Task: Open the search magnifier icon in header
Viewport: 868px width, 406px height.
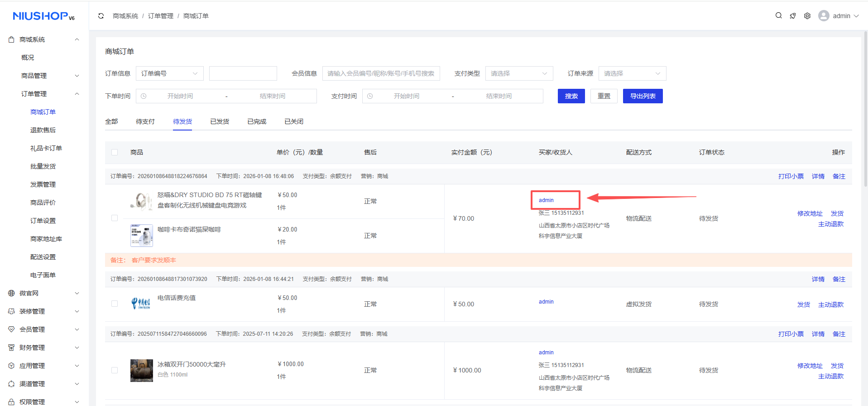Action: tap(778, 16)
